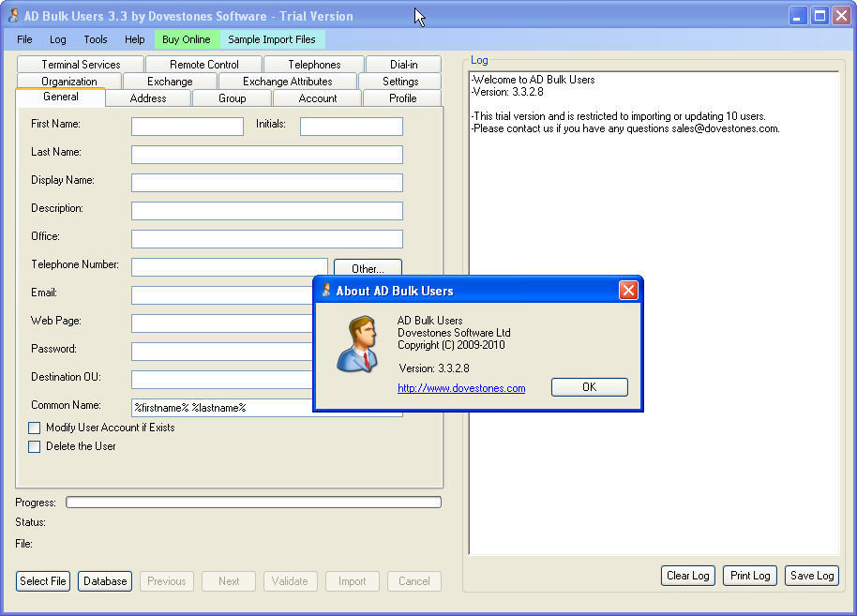Switch to the Address tab

148,98
